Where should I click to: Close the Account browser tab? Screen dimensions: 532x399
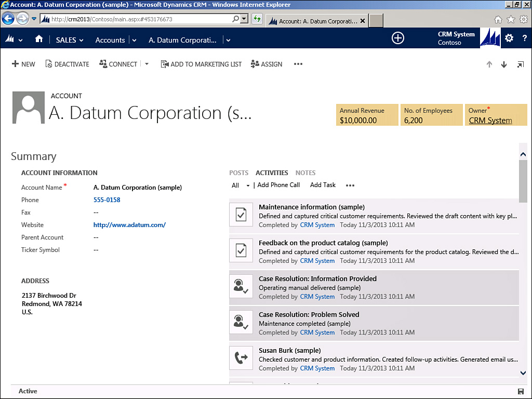click(363, 21)
